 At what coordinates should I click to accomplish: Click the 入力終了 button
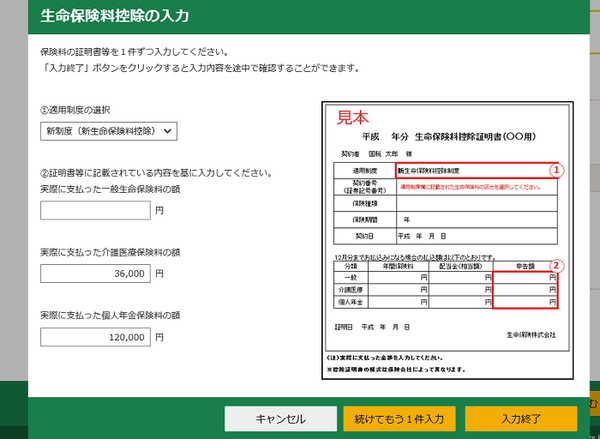click(521, 419)
